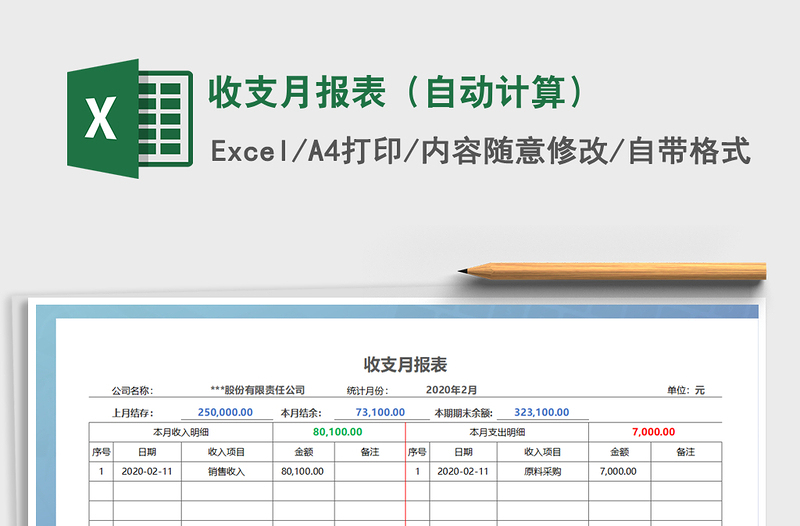Select the 销售收入 income item cell
The height and width of the screenshot is (526, 800).
[226, 471]
